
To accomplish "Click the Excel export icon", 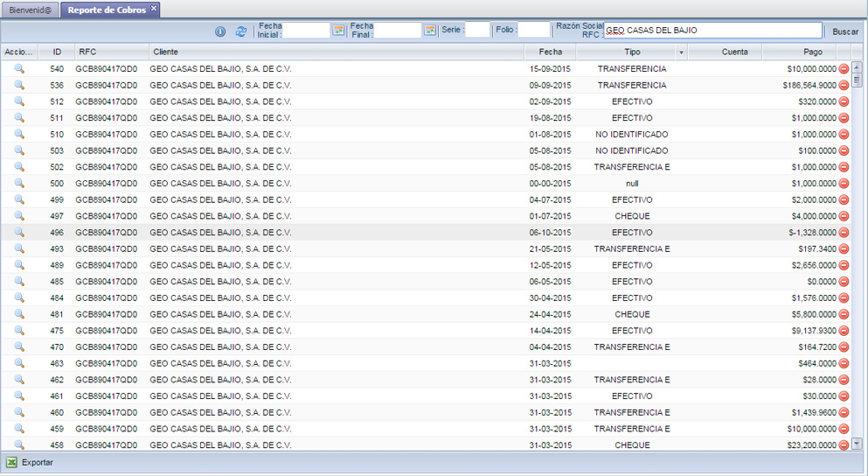I will coord(11,462).
